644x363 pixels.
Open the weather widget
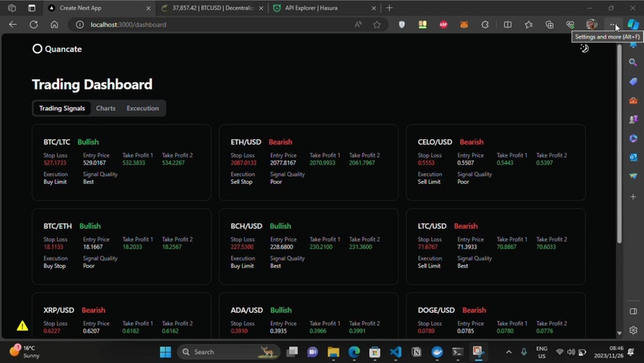25,352
